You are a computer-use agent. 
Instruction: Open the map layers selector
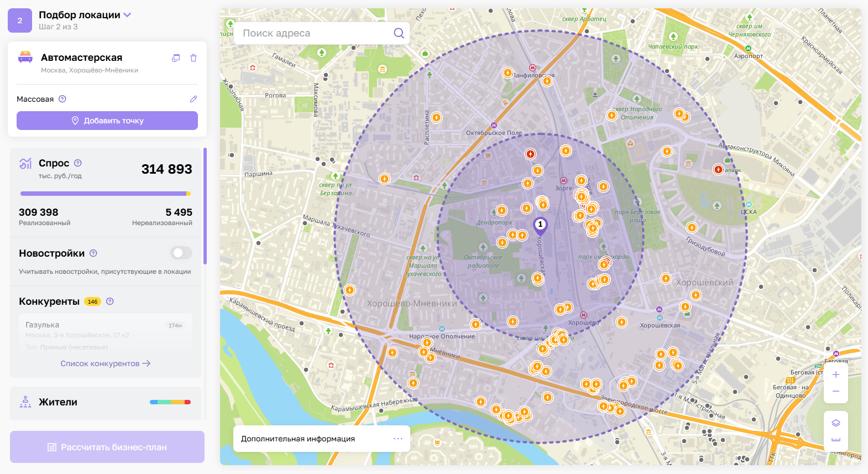(x=836, y=423)
